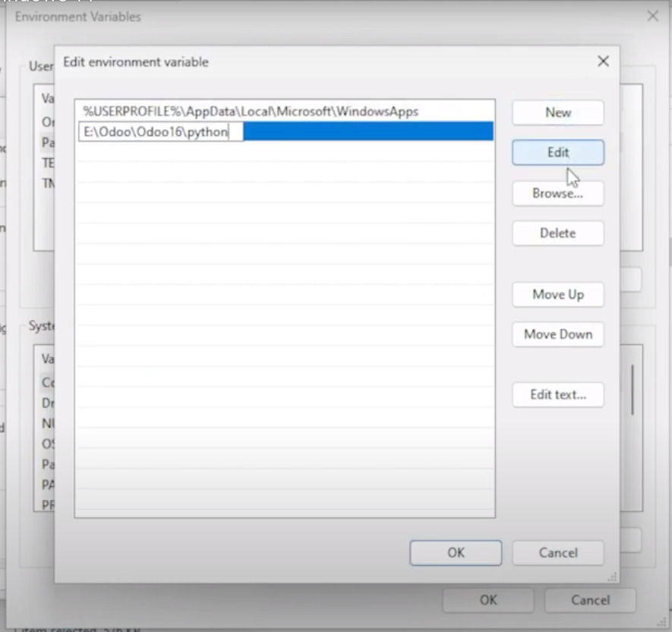Click the resize grip at the dialog corner
The width and height of the screenshot is (672, 632).
pyautogui.click(x=614, y=577)
